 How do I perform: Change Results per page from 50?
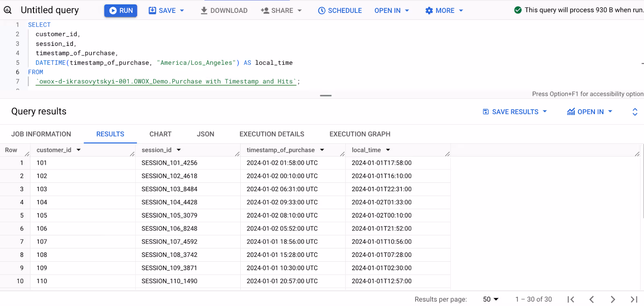(x=491, y=299)
